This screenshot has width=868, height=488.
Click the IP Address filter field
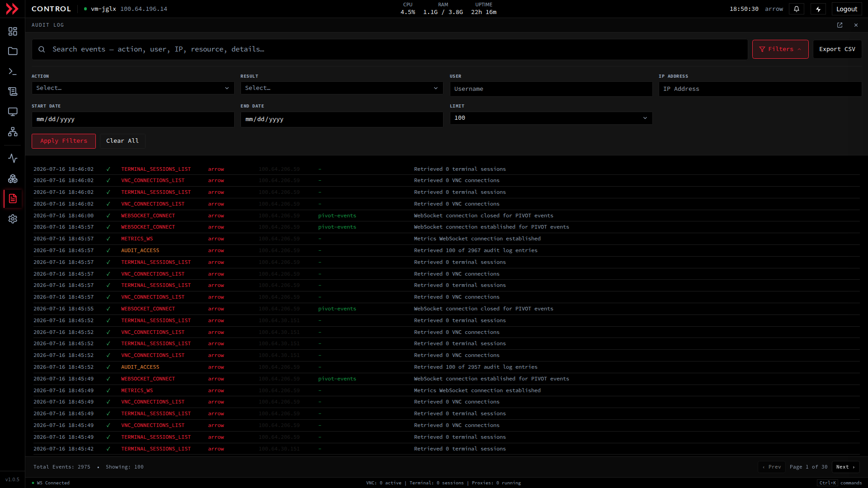tap(760, 89)
